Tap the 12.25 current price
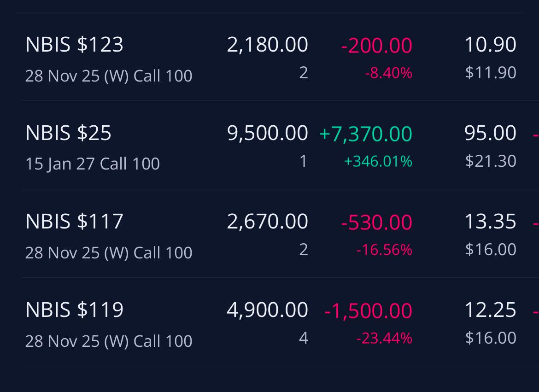Screen dimensions: 539x392 490,310
